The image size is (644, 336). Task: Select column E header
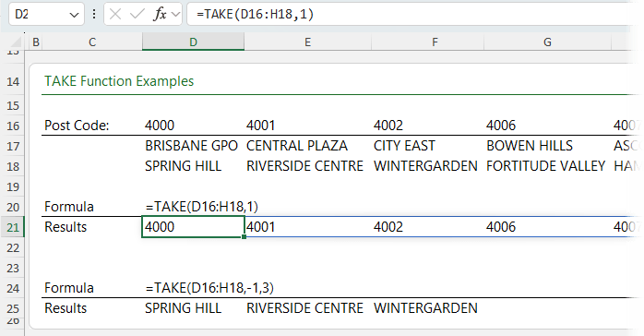click(x=307, y=42)
